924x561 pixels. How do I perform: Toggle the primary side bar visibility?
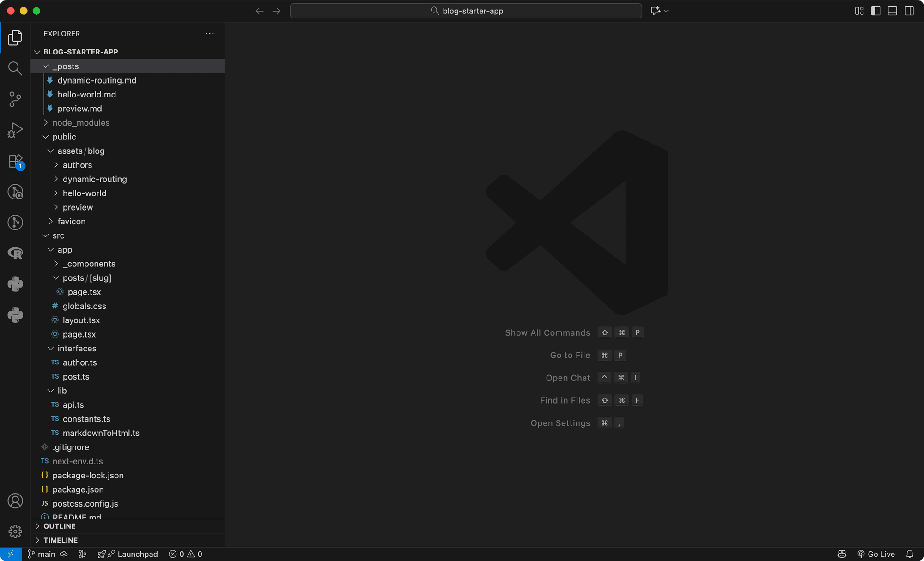click(x=875, y=11)
